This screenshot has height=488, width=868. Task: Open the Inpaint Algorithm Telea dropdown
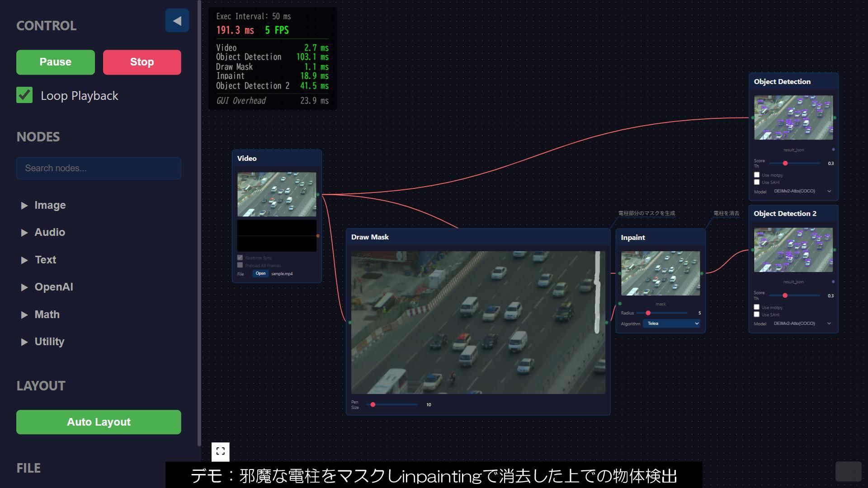[x=671, y=324]
